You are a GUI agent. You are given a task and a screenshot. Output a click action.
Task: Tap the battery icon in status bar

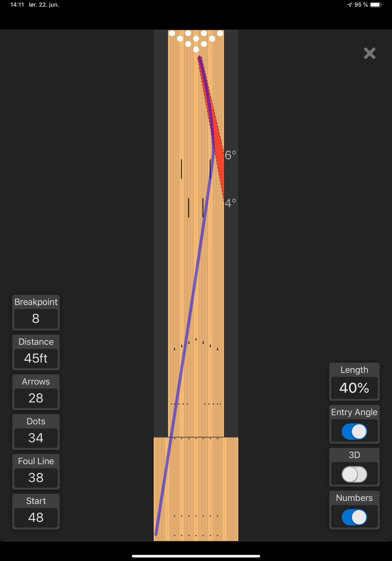(x=376, y=5)
